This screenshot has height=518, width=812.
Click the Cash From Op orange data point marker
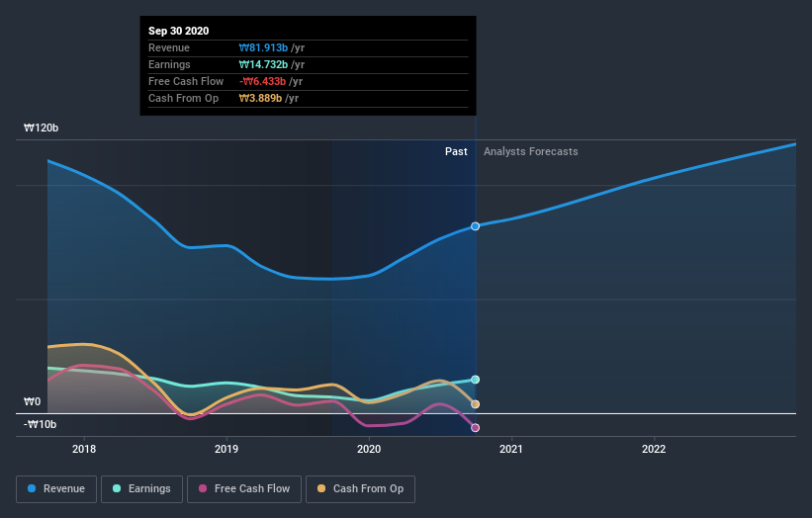[475, 404]
